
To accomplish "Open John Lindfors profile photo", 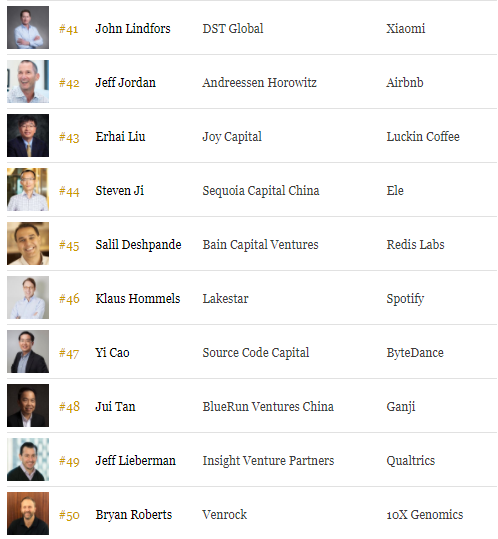I will [x=28, y=28].
